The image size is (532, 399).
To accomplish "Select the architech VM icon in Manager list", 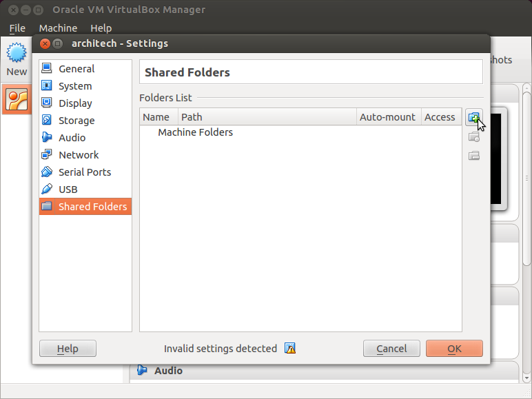I will [x=17, y=99].
